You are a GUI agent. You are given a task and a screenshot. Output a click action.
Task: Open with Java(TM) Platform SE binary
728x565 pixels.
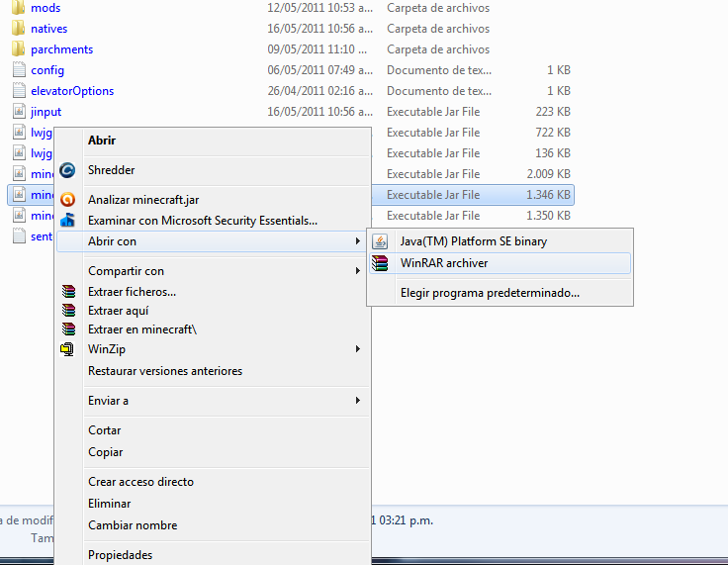(500, 241)
